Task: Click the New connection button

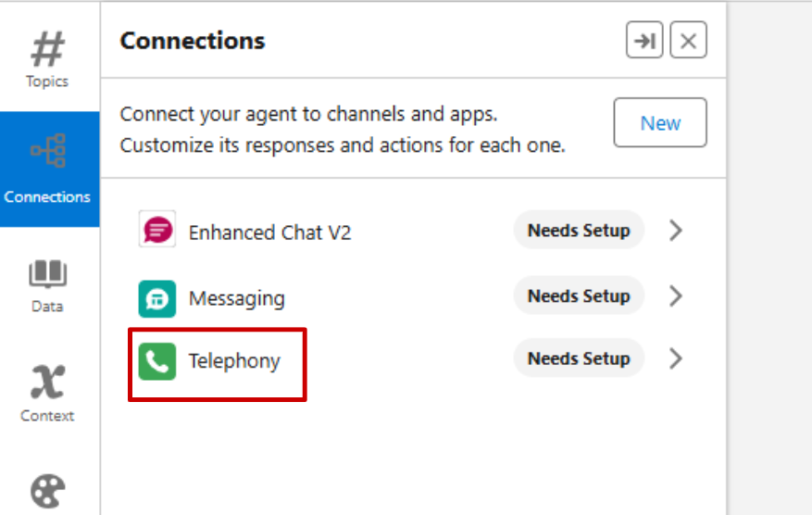Action: (660, 123)
